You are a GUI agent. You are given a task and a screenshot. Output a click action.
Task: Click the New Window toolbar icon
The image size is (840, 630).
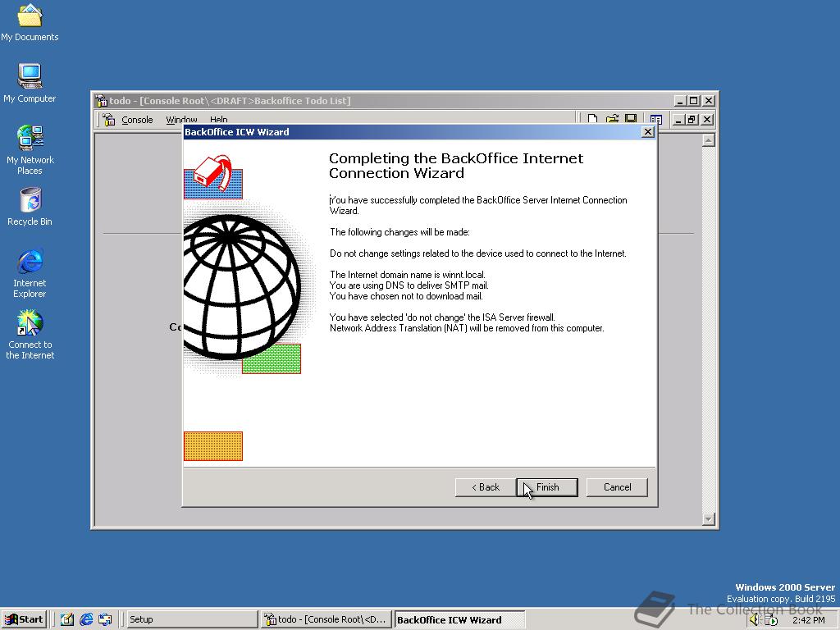tap(655, 119)
